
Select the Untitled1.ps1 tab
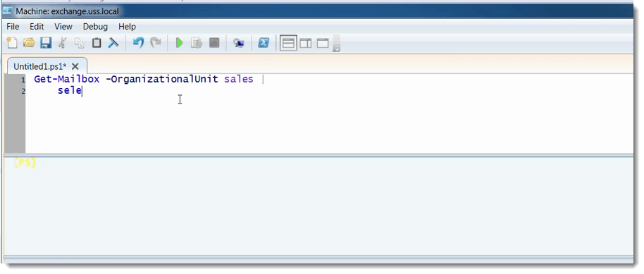[x=40, y=66]
